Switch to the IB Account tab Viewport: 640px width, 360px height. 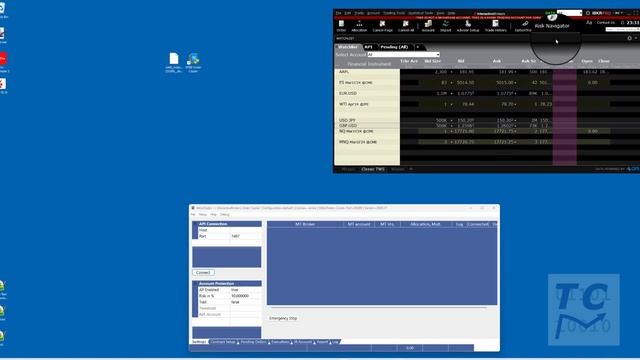pyautogui.click(x=302, y=342)
